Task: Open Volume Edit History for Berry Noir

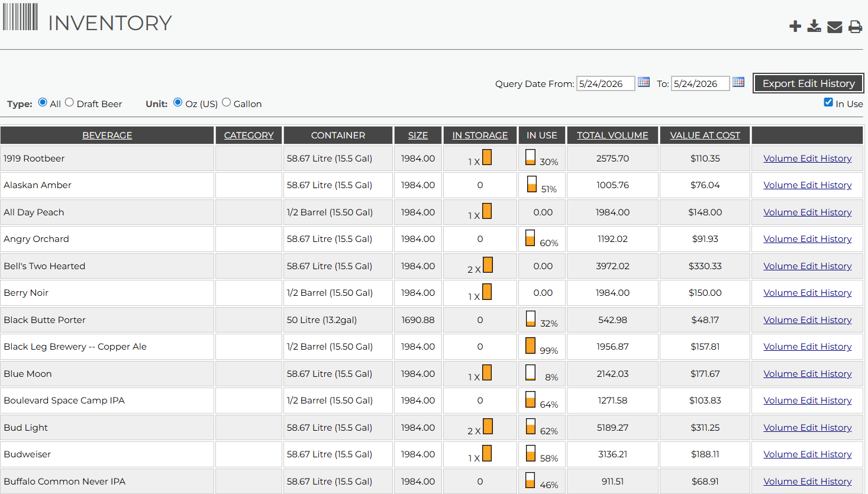Action: click(807, 293)
